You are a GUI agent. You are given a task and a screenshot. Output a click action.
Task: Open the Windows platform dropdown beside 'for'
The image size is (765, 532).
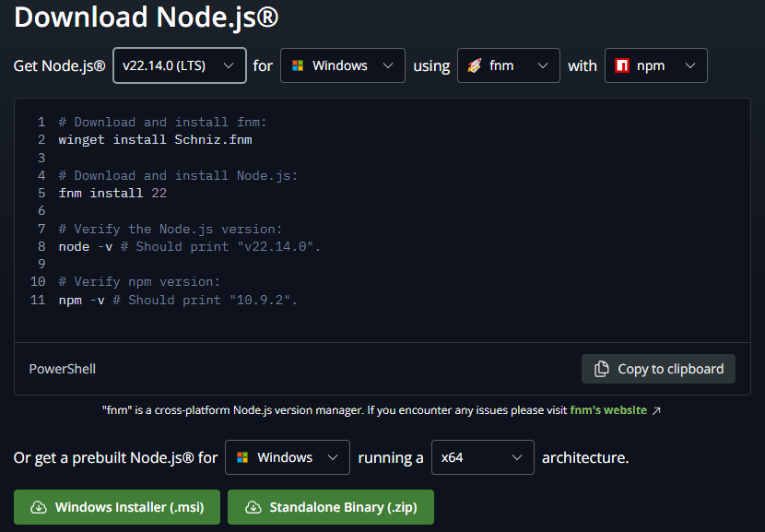(343, 65)
